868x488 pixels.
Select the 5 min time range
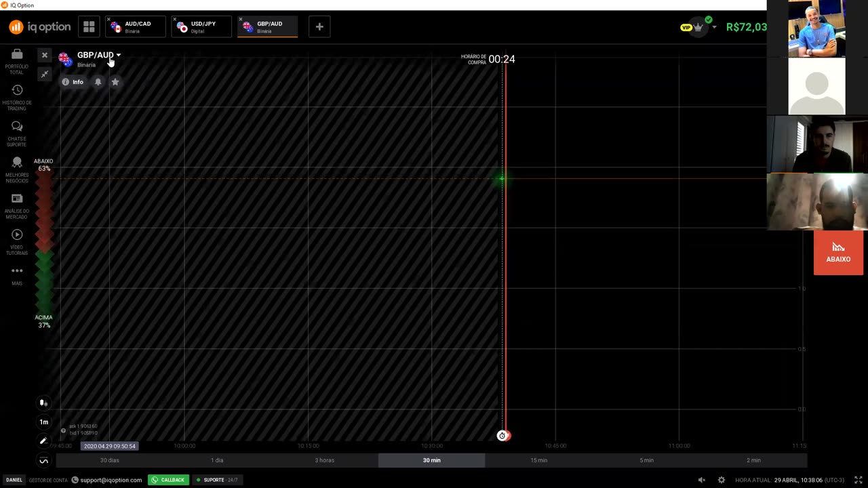click(646, 460)
